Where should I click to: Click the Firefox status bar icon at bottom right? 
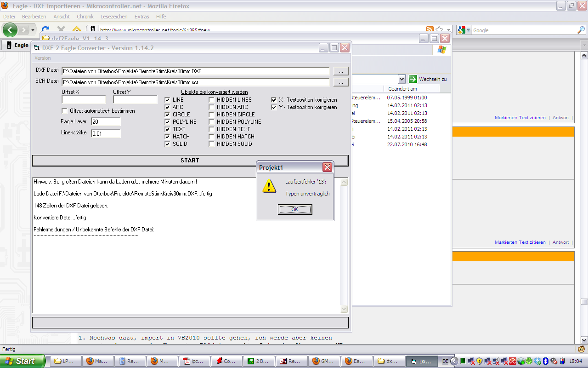click(581, 349)
